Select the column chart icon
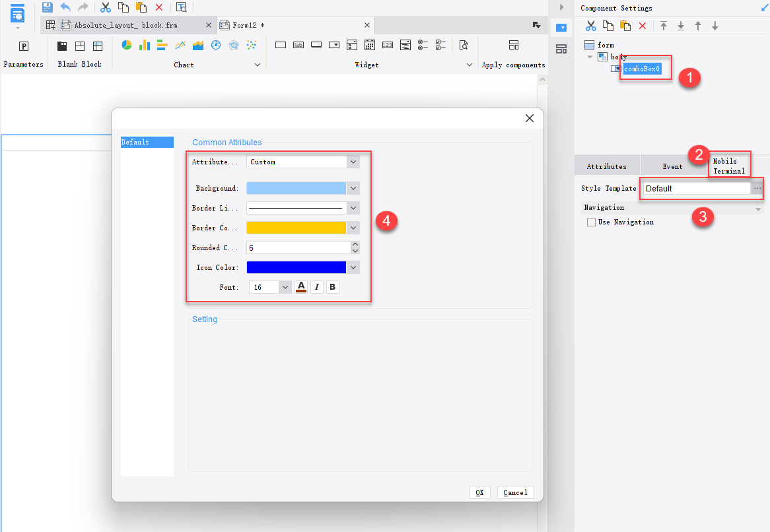 [x=145, y=45]
